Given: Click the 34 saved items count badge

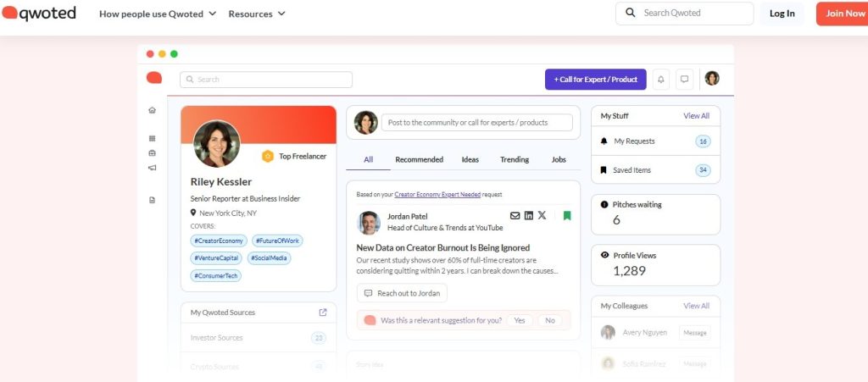Looking at the screenshot, I should [x=703, y=170].
